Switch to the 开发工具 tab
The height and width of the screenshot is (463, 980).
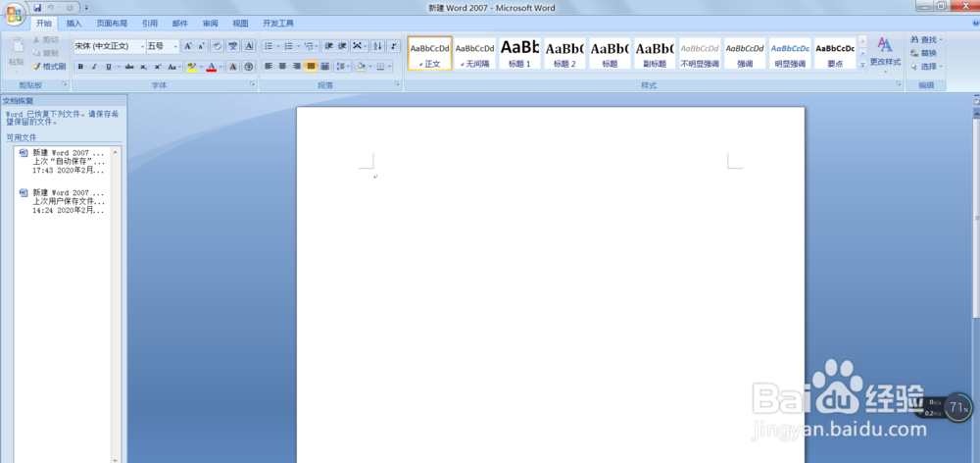click(278, 24)
